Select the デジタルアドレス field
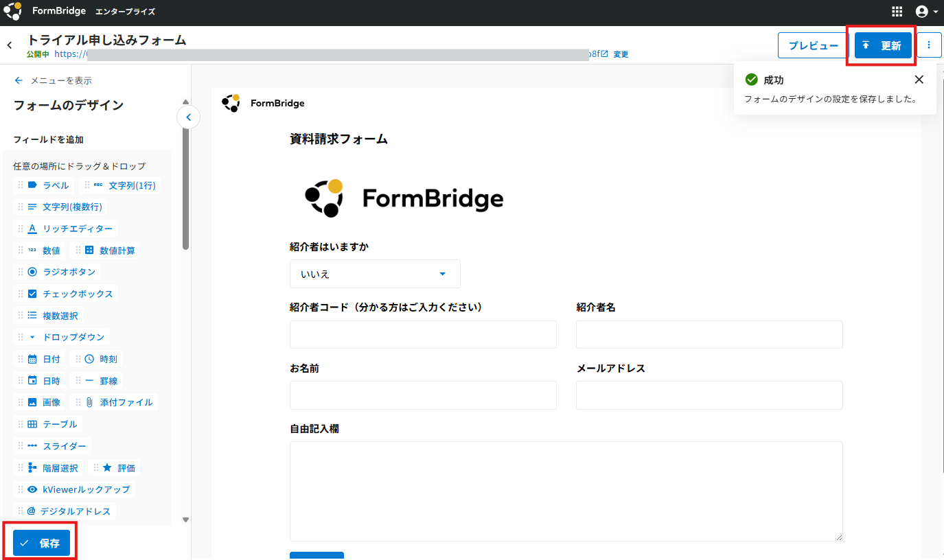This screenshot has height=560, width=944. point(65,511)
